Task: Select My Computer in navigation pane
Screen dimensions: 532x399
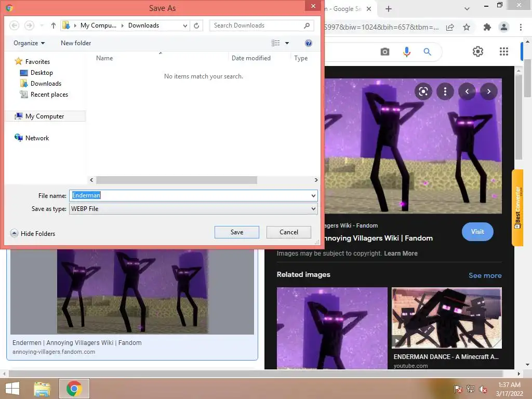Action: (x=45, y=116)
